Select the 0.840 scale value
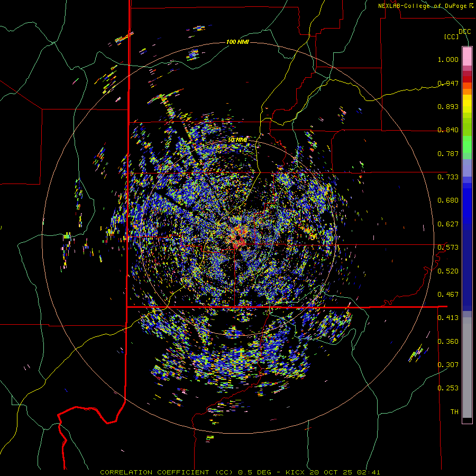This screenshot has height=476, width=476. [x=448, y=130]
